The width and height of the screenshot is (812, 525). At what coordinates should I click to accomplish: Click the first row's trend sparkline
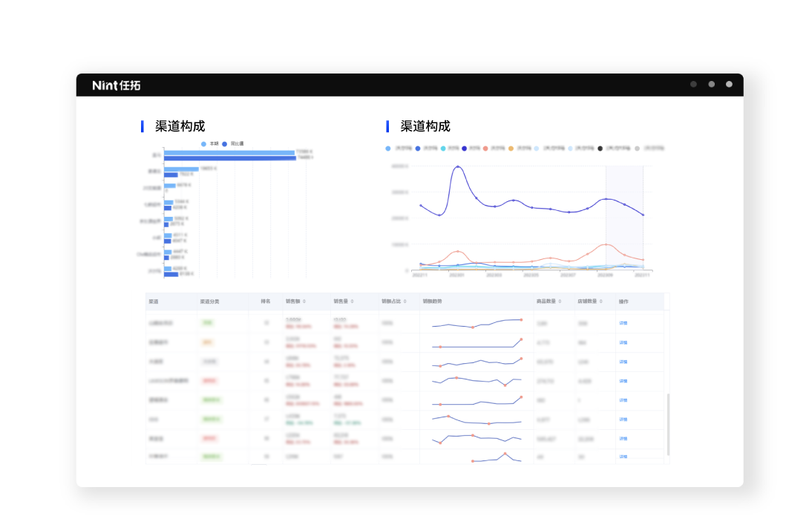click(477, 324)
